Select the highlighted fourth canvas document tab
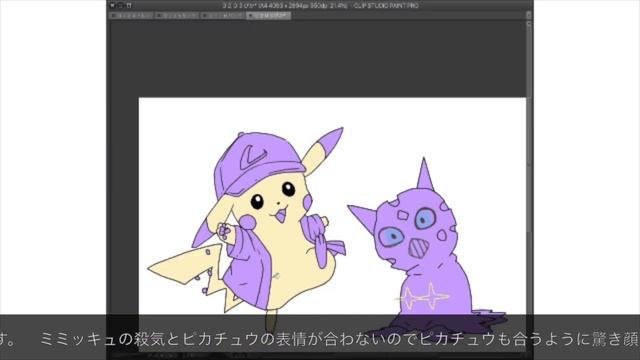 (x=269, y=16)
